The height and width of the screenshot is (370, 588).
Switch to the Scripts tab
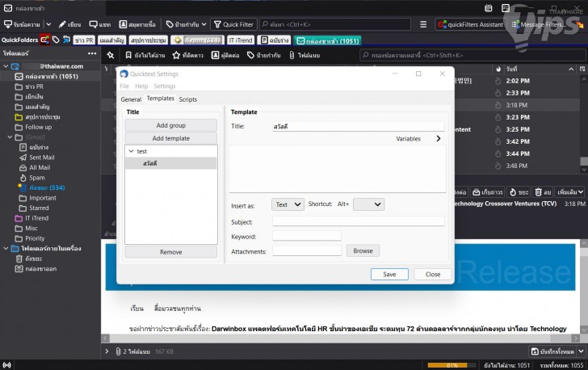pos(188,99)
